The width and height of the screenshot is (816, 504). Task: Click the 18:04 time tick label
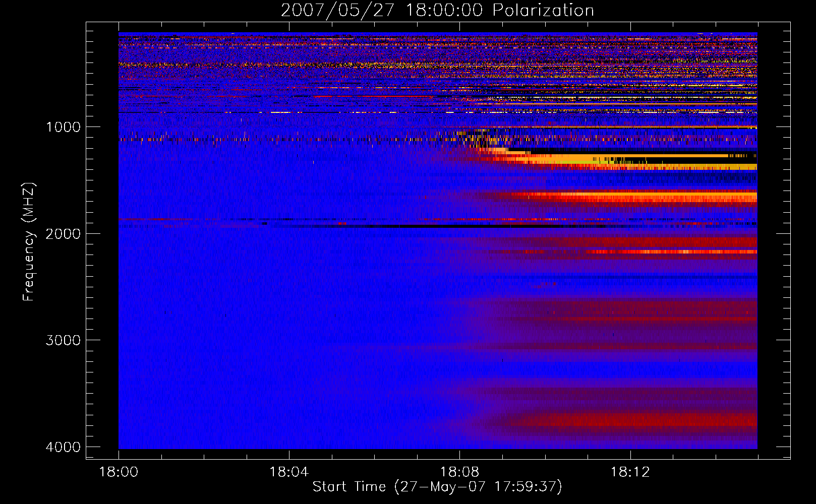coord(289,472)
